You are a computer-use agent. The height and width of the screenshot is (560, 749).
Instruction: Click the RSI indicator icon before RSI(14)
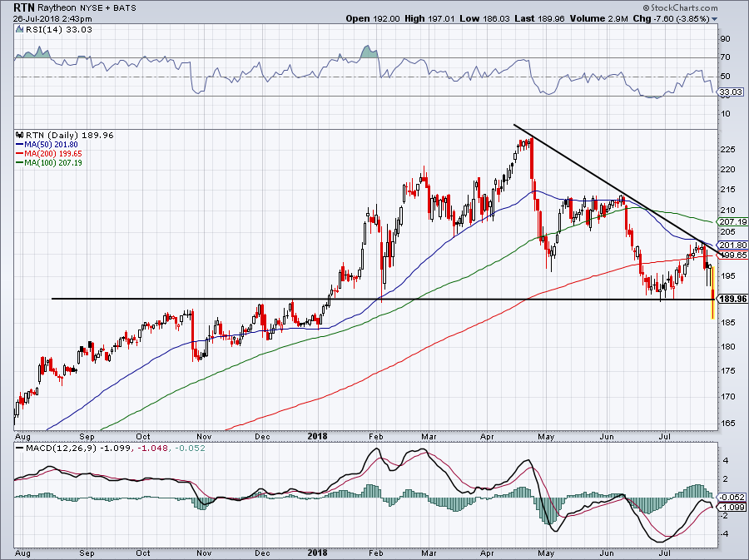click(19, 30)
